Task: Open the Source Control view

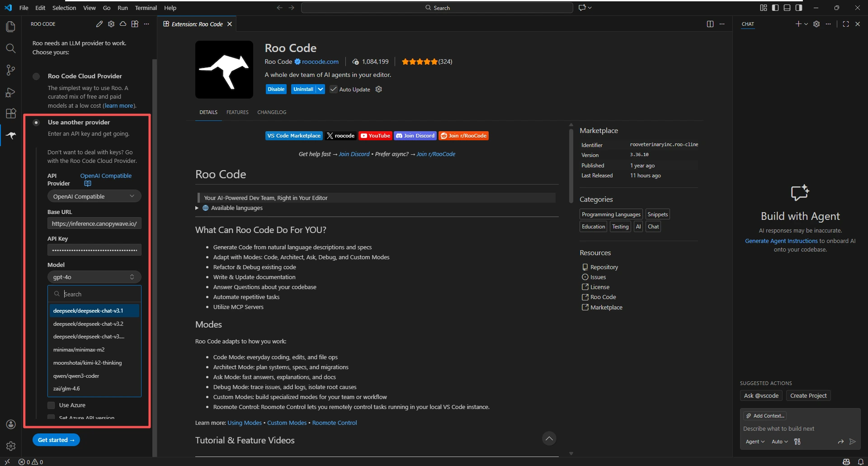Action: click(x=10, y=70)
